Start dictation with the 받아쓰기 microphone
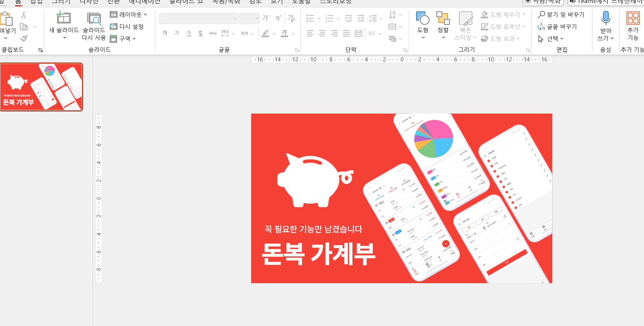This screenshot has height=326, width=644. 606,18
